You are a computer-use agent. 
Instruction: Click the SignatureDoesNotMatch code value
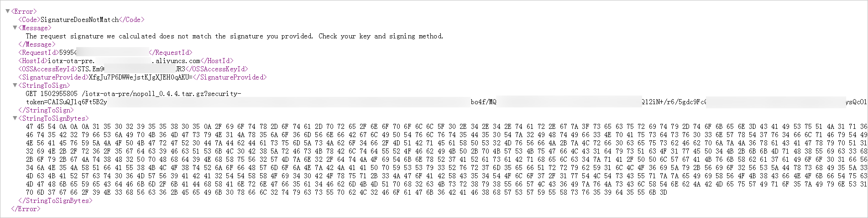click(79, 20)
